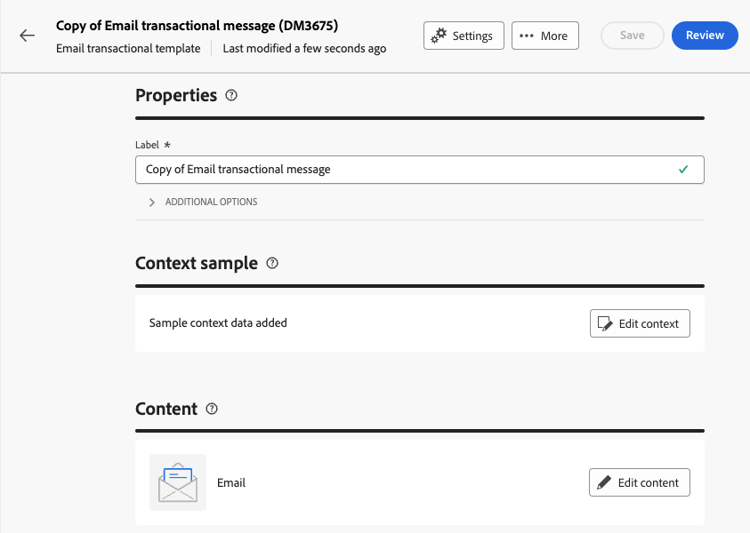Click inside the Label text field

pos(419,169)
